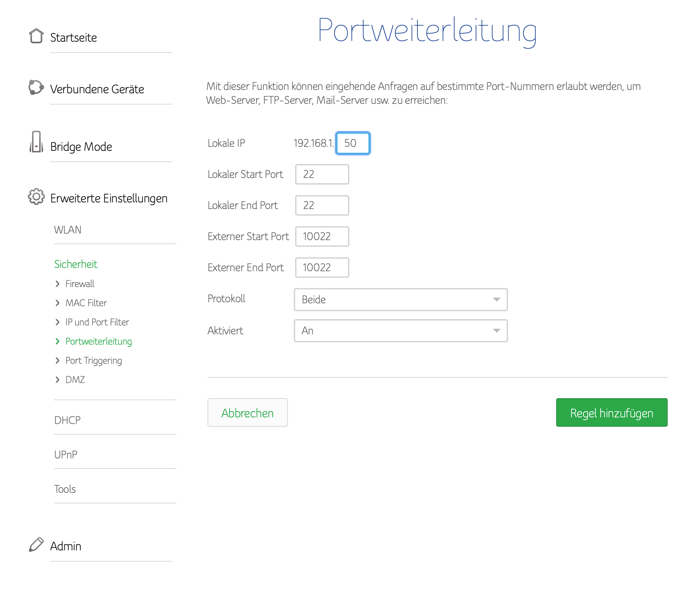This screenshot has height=596, width=700.
Task: Click the Startseite home icon
Action: pyautogui.click(x=36, y=36)
